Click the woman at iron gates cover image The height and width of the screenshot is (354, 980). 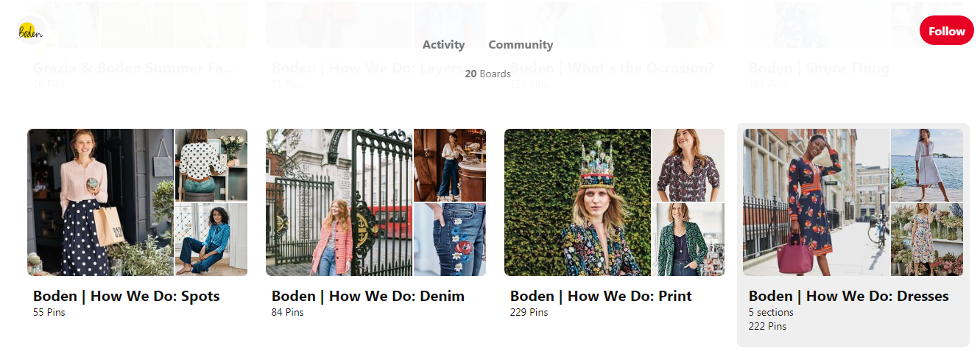(339, 202)
